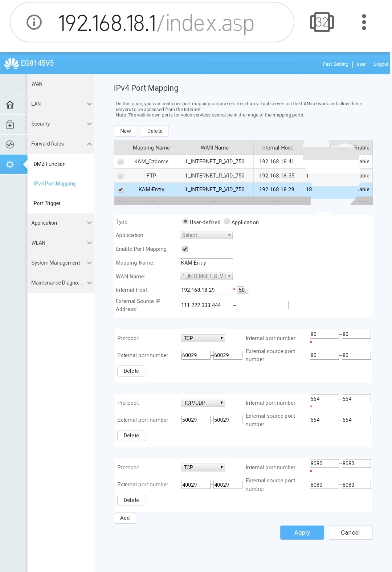This screenshot has width=392, height=572.
Task: Open the medical kit icon in sidebar
Action: [x=10, y=124]
